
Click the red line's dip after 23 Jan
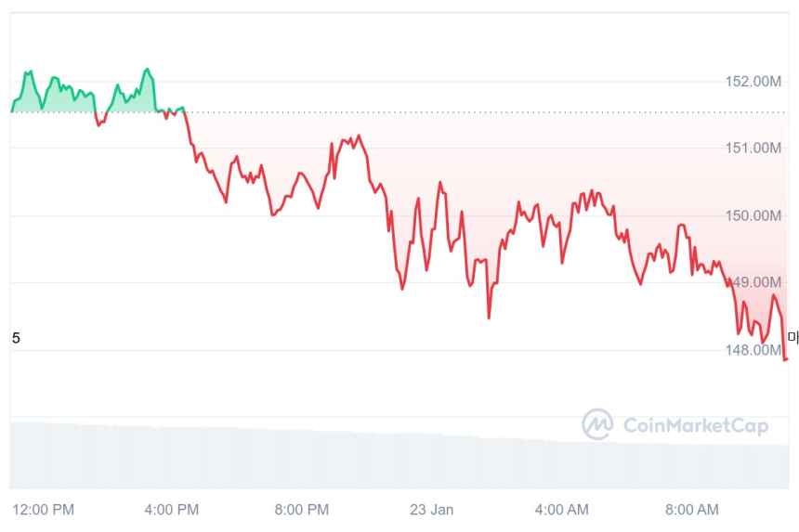click(489, 318)
